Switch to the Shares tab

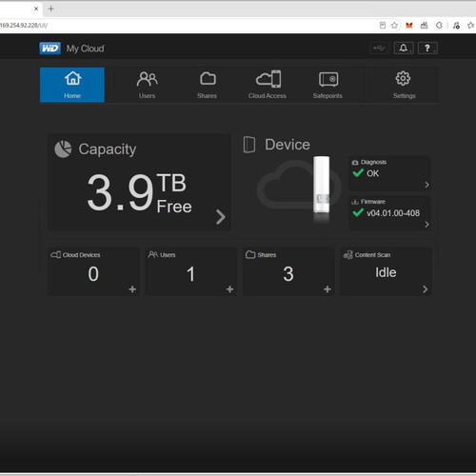(207, 85)
